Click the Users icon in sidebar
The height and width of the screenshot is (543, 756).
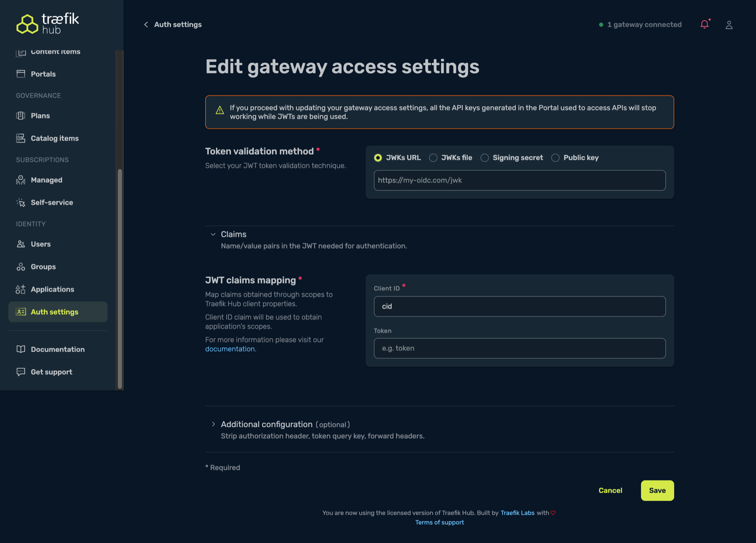tap(21, 244)
